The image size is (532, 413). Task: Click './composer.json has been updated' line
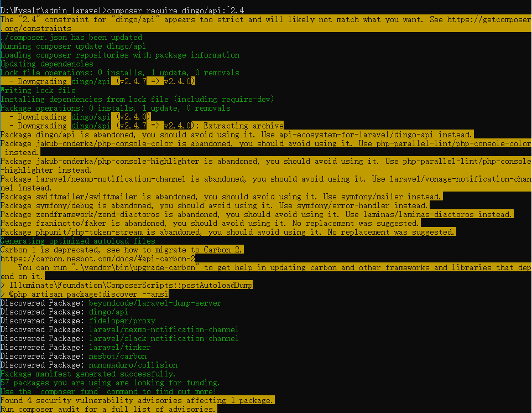71,37
